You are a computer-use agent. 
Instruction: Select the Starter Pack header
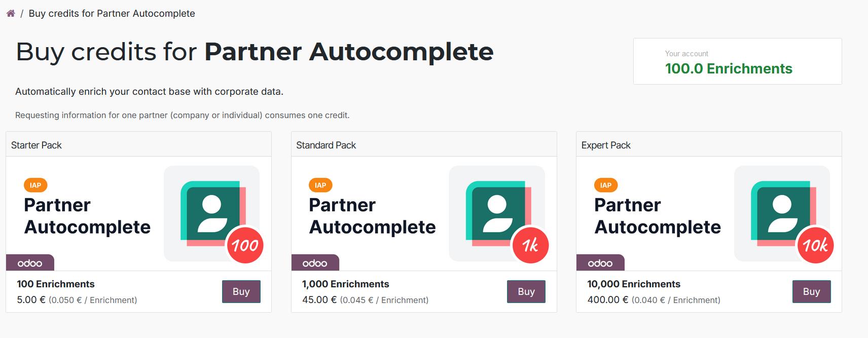pyautogui.click(x=138, y=145)
